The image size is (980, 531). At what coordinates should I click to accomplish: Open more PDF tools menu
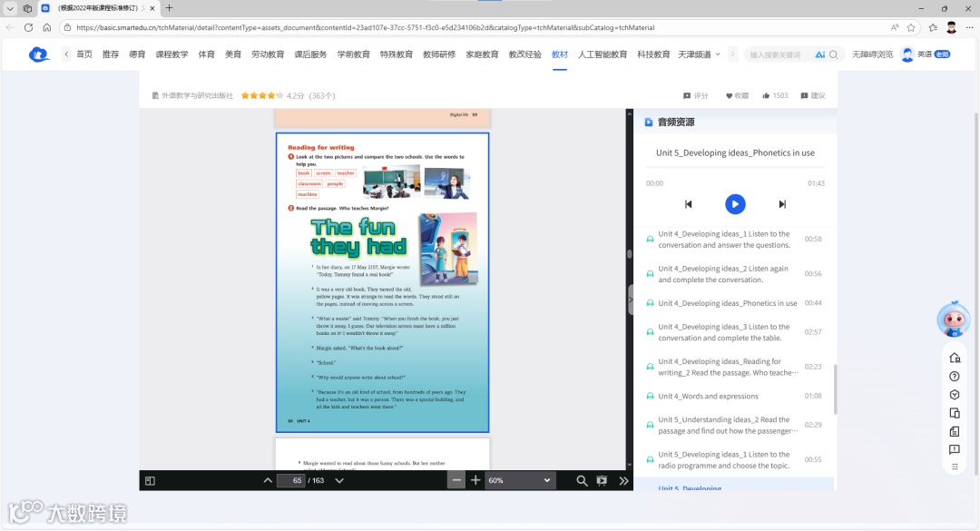[623, 480]
